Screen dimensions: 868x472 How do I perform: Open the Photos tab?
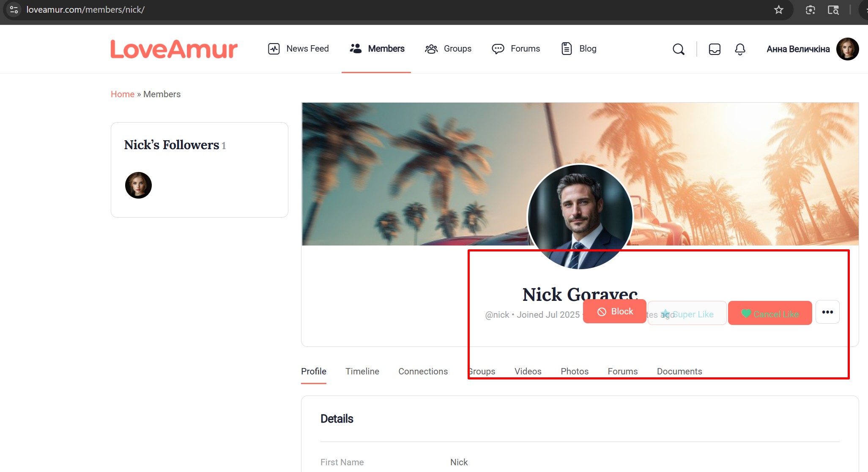[x=575, y=371]
